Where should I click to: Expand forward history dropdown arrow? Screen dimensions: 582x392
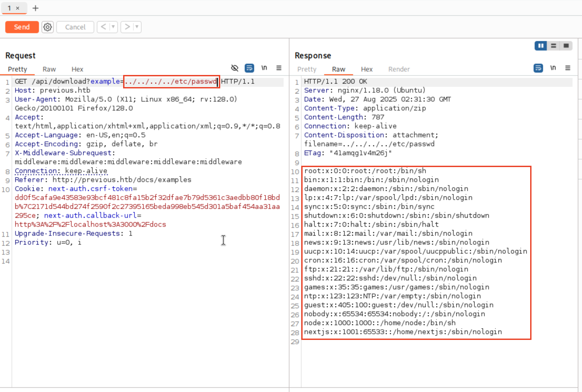137,27
